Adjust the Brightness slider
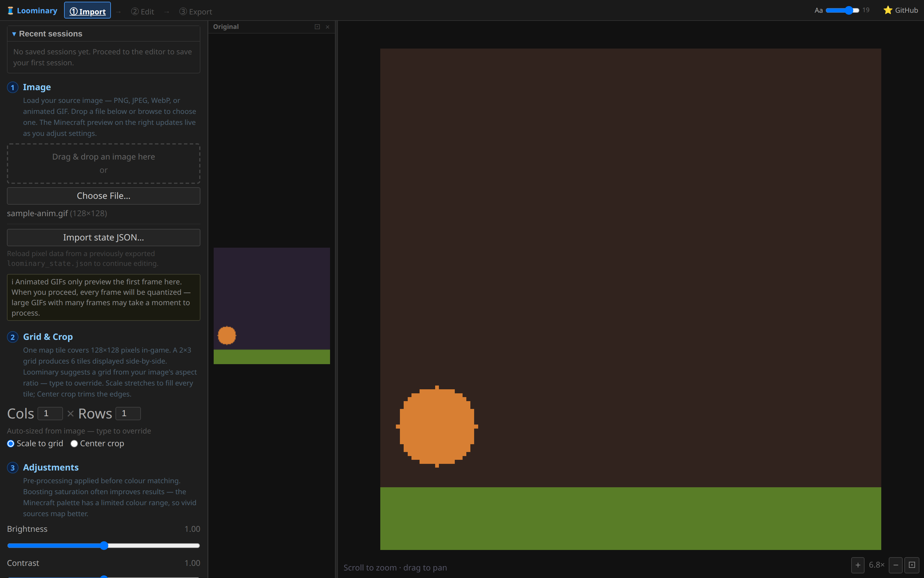924x578 pixels. 103,546
